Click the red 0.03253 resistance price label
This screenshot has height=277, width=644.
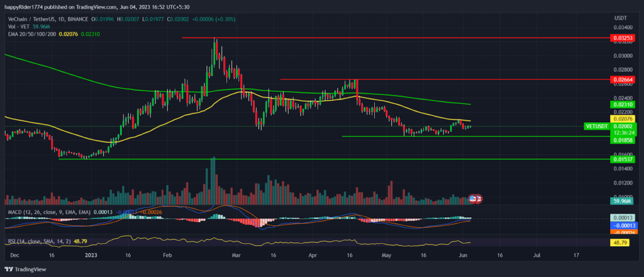pyautogui.click(x=623, y=38)
